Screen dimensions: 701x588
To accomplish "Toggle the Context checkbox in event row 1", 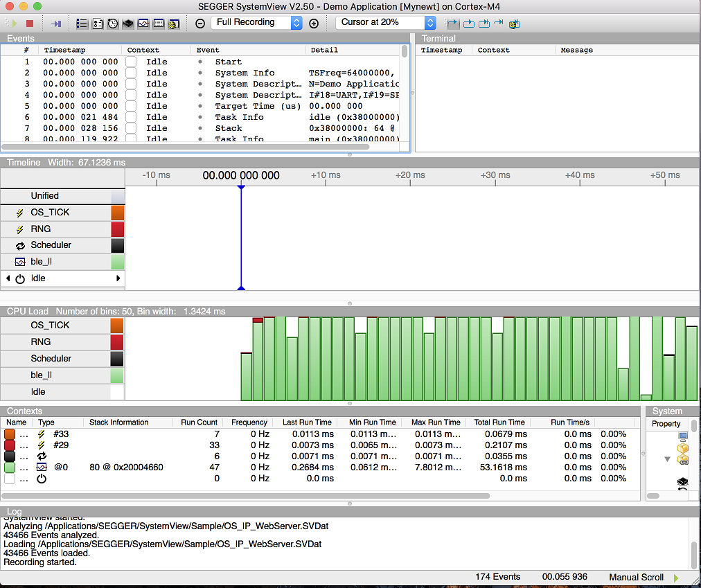I will pos(131,62).
